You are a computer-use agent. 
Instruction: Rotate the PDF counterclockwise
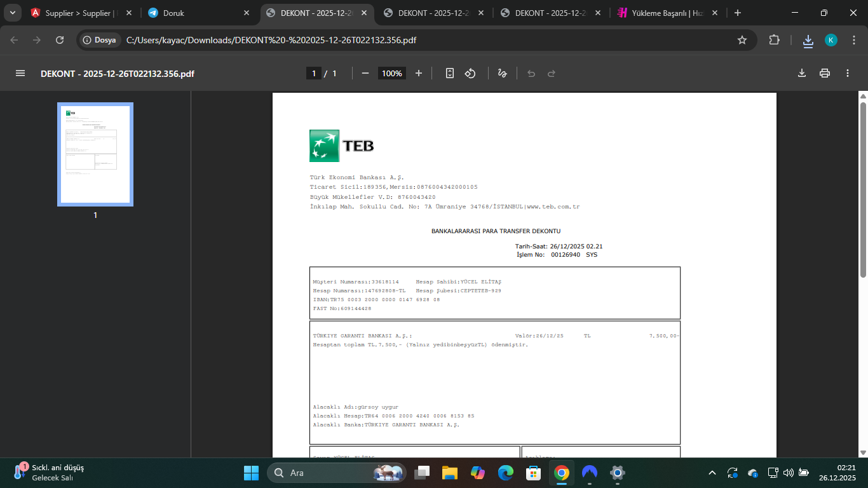[x=470, y=73]
